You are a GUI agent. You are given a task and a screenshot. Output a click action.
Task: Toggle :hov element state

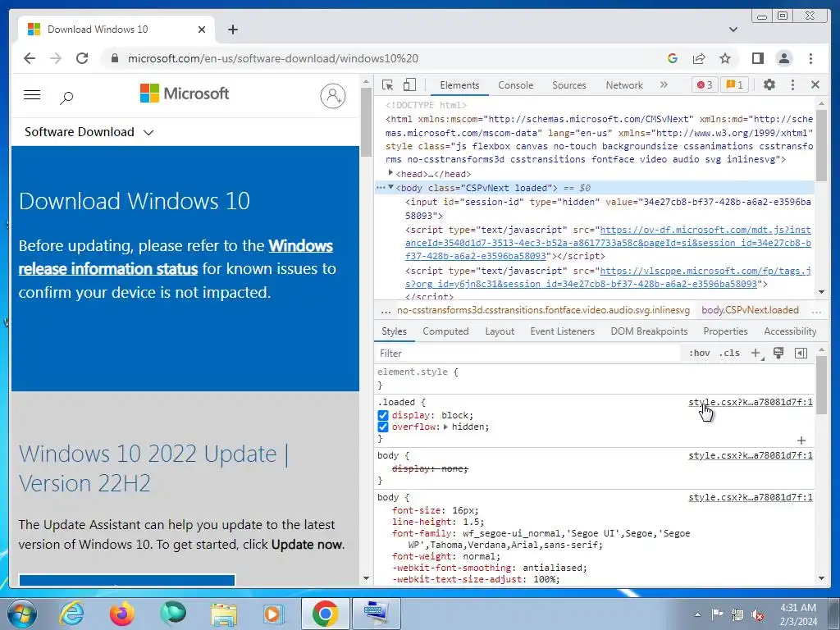(x=699, y=353)
